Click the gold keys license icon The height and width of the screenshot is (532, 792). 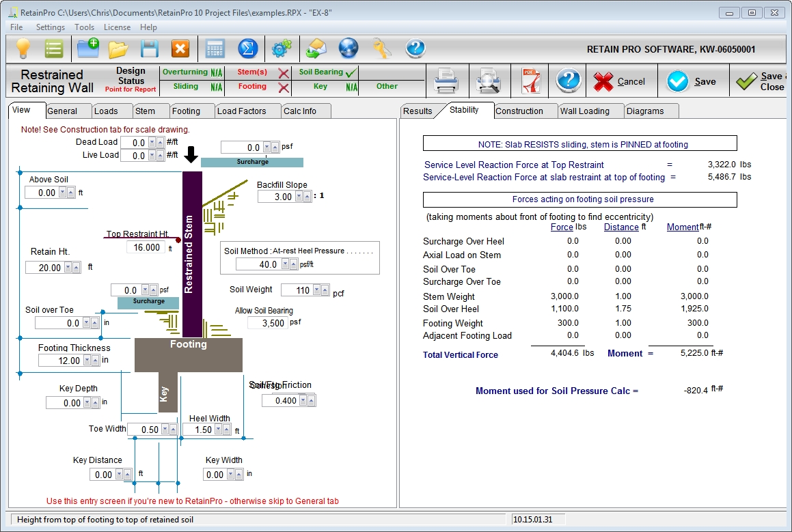(382, 48)
